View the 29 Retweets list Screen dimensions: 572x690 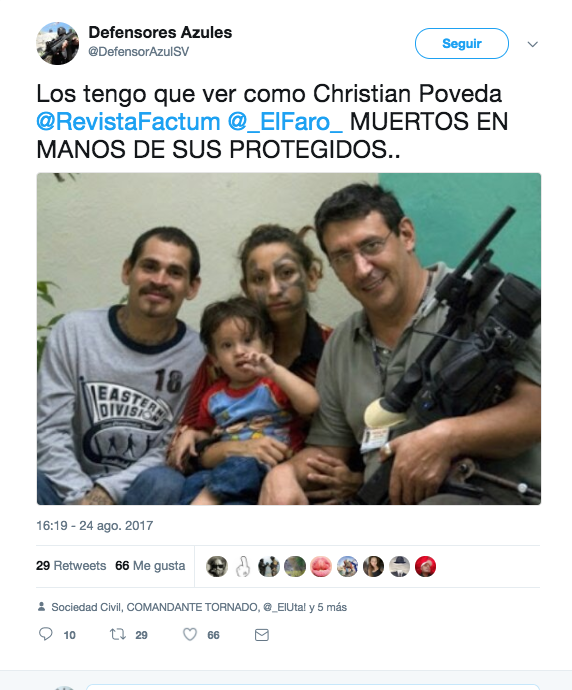(71, 565)
